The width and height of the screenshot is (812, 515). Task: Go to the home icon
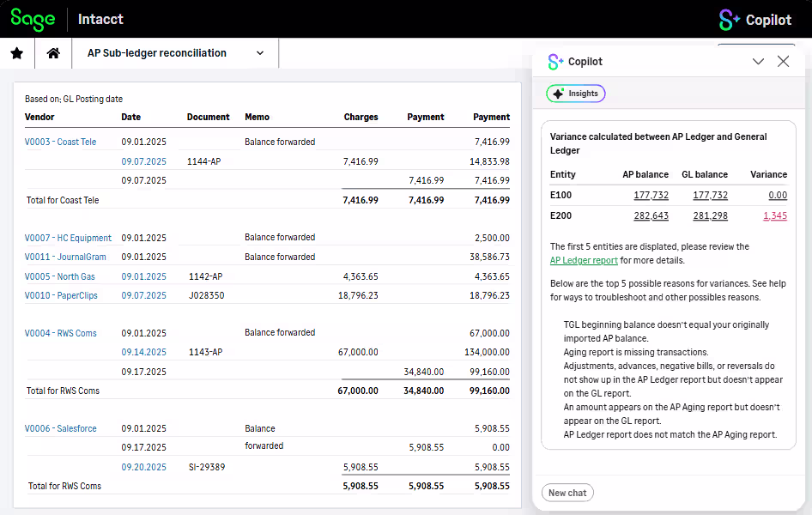53,53
